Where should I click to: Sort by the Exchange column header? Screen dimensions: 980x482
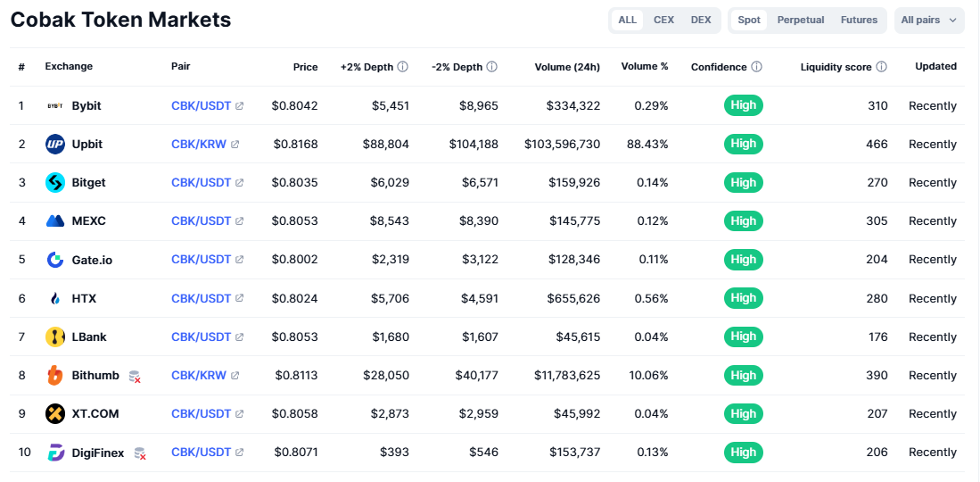69,66
